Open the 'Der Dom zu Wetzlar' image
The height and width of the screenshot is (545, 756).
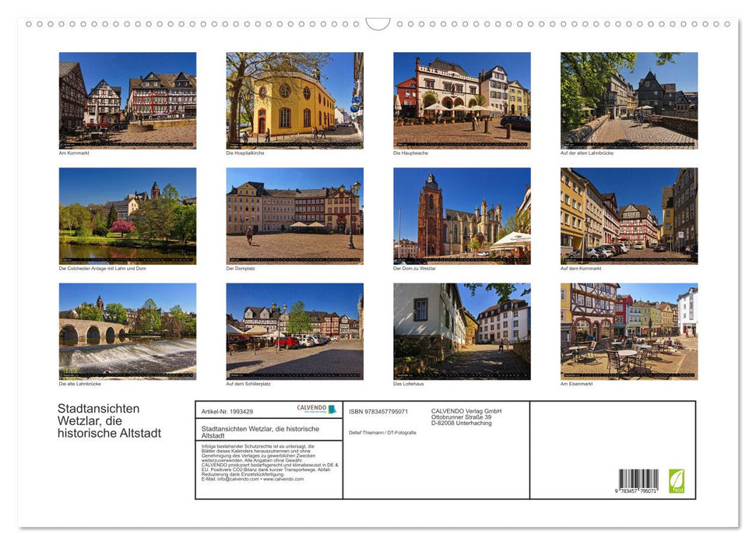(x=462, y=216)
